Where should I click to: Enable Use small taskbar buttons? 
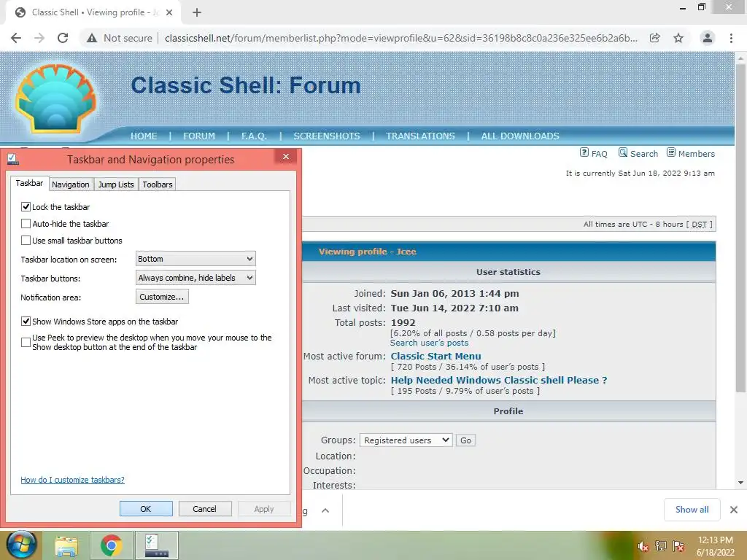pos(26,240)
